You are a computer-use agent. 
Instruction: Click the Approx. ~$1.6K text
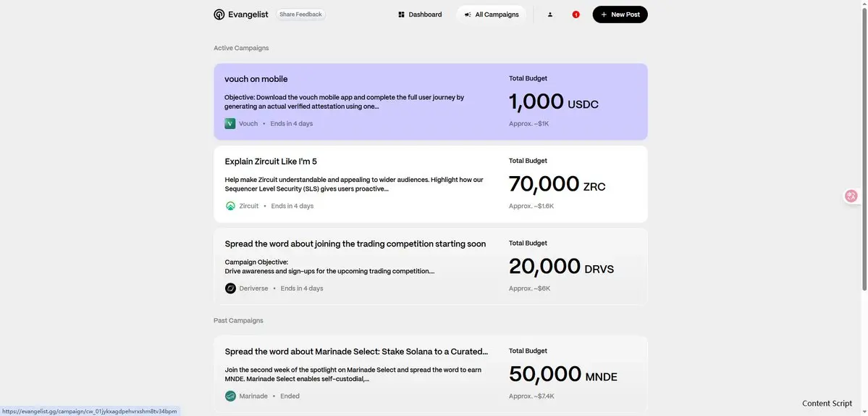click(x=531, y=206)
